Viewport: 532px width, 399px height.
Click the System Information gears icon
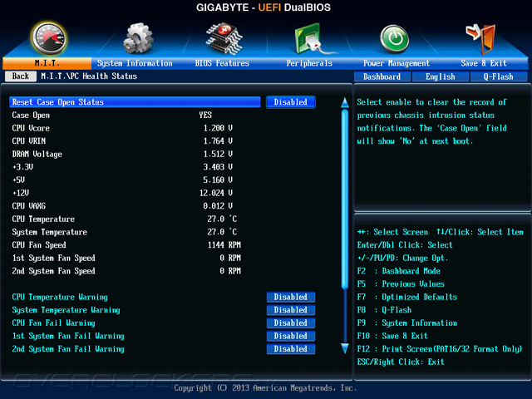138,38
